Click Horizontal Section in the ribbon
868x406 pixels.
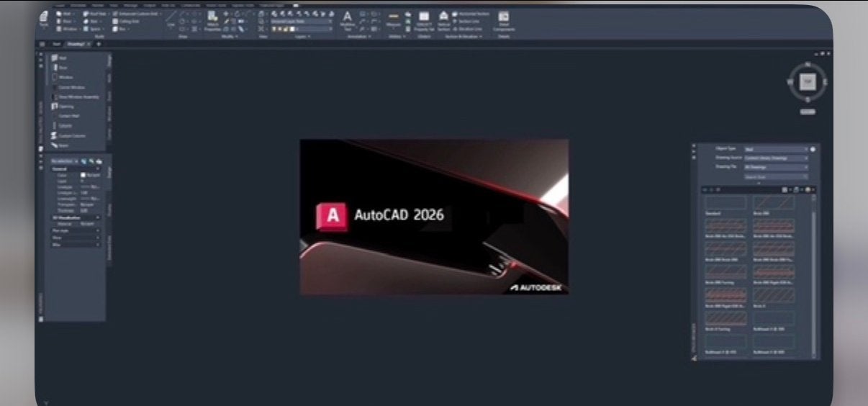[x=470, y=14]
